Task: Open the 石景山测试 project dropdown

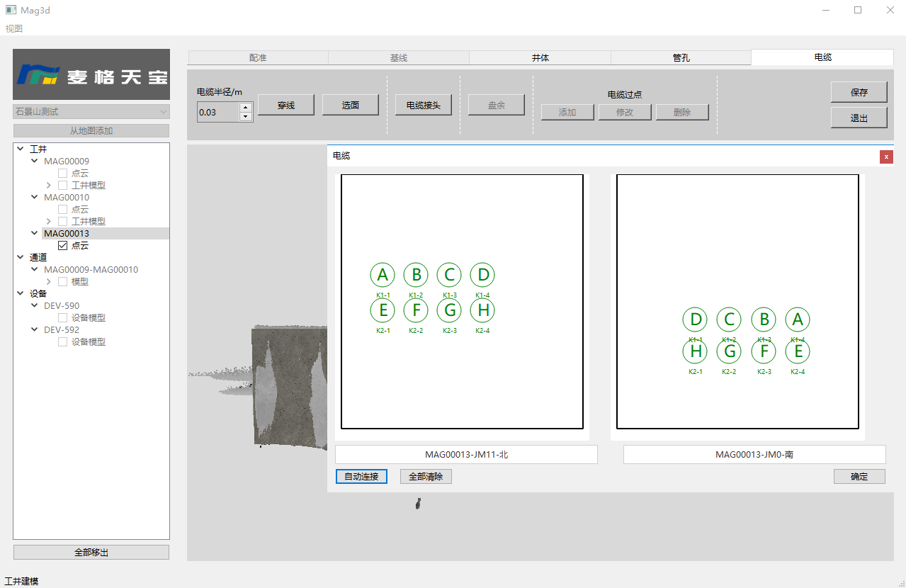Action: coord(91,112)
